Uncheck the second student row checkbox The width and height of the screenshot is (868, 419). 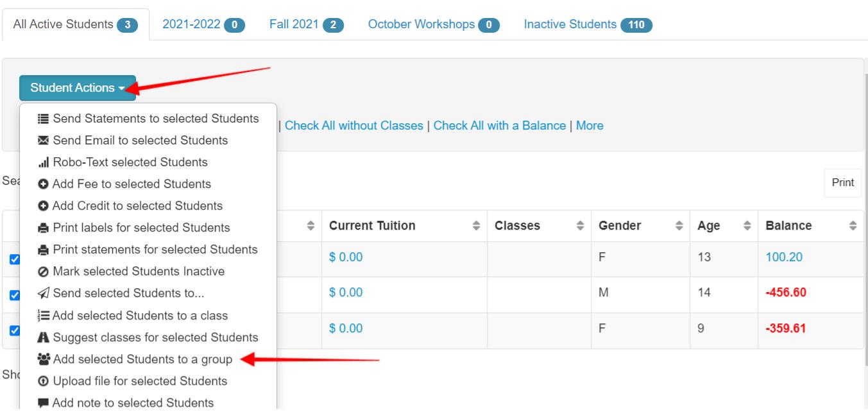coord(15,295)
